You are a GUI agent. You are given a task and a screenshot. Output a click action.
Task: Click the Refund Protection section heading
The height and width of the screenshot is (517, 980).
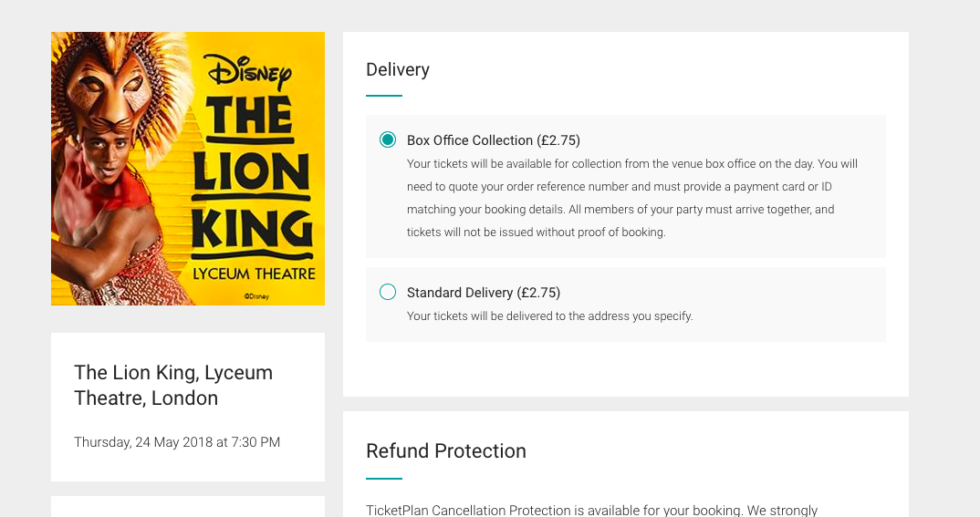tap(445, 450)
